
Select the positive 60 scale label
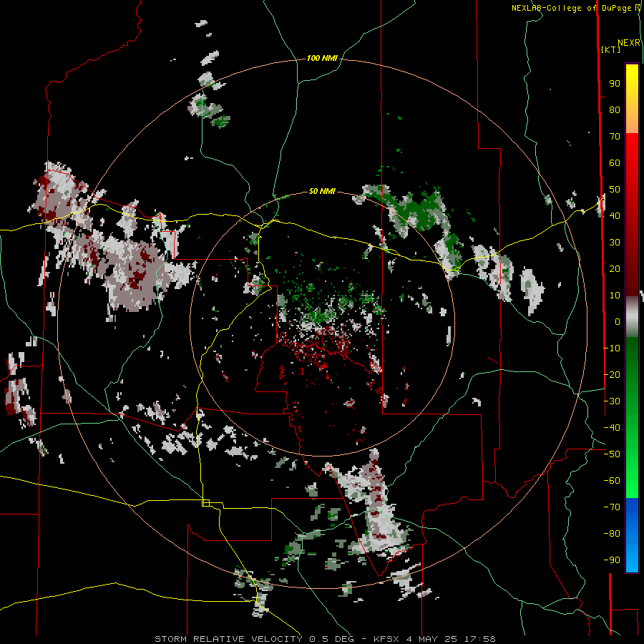pos(615,163)
